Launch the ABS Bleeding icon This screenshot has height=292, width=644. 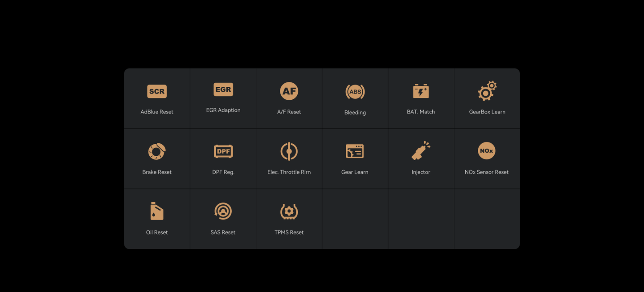click(355, 92)
